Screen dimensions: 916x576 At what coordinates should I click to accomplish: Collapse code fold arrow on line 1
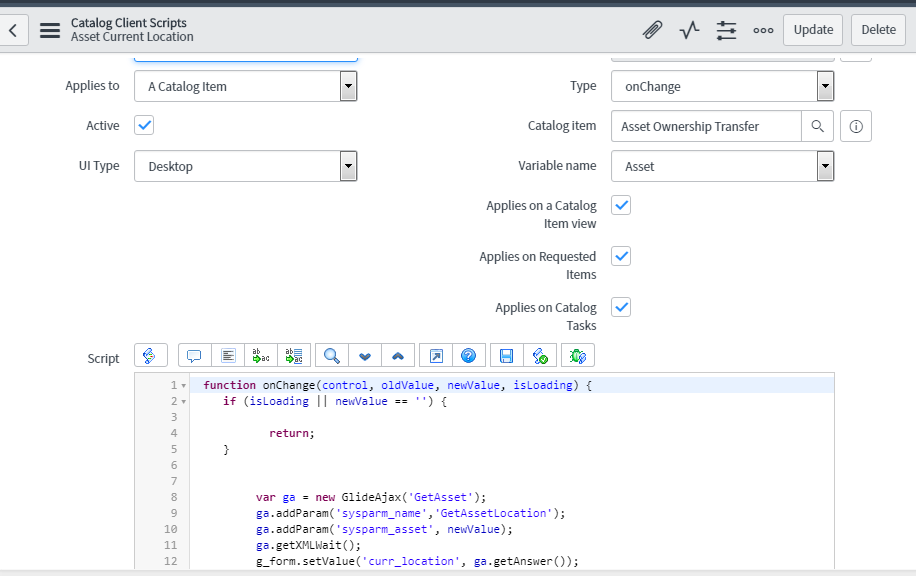(183, 386)
